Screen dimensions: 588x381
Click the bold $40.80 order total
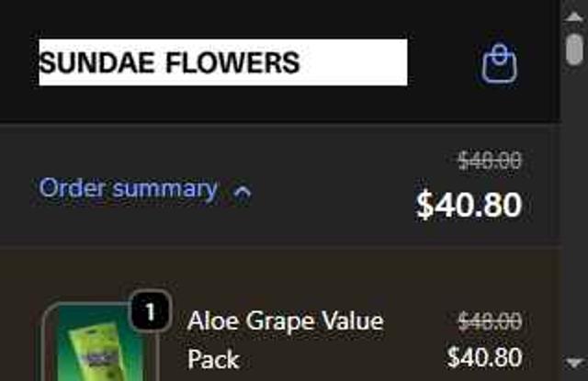coord(469,205)
